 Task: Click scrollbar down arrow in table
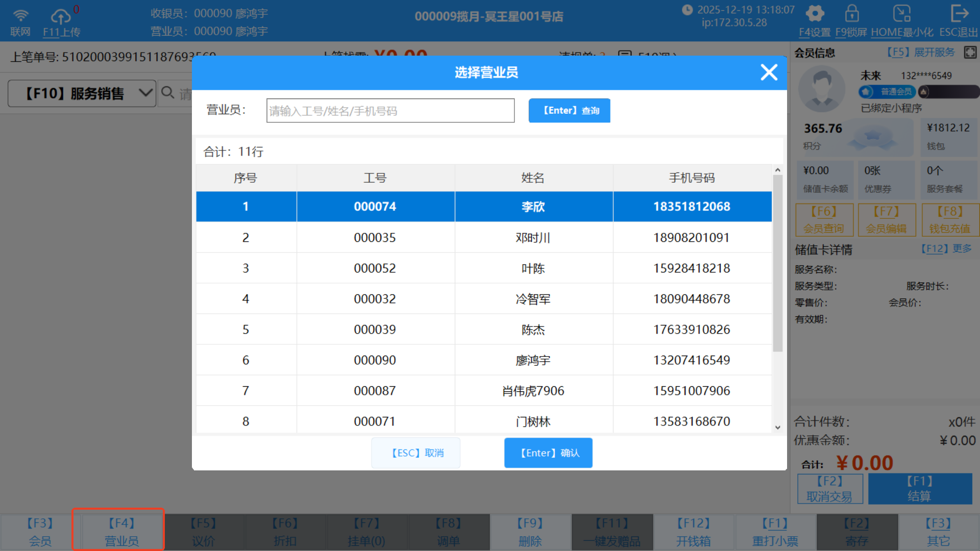778,428
